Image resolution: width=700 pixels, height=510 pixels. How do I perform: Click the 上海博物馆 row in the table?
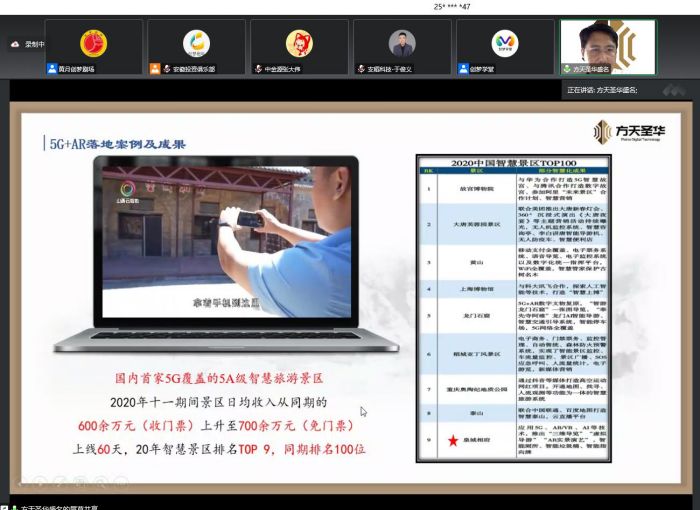point(513,289)
